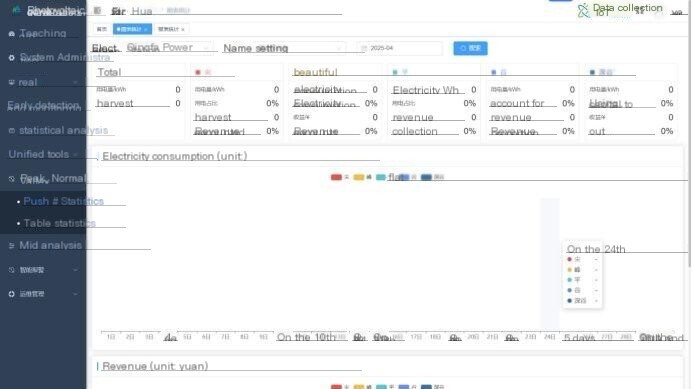692x389 pixels.
Task: Toggle yellow legend series in consumption chart
Action: (359, 177)
